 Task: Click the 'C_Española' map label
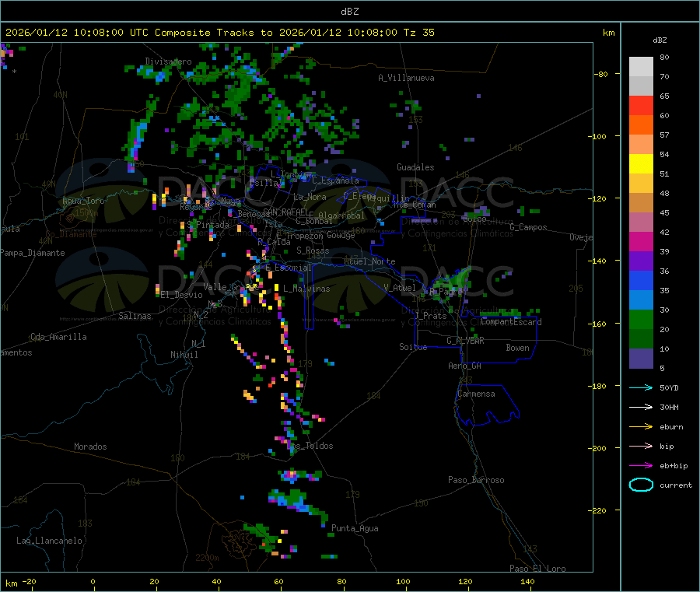click(x=335, y=180)
